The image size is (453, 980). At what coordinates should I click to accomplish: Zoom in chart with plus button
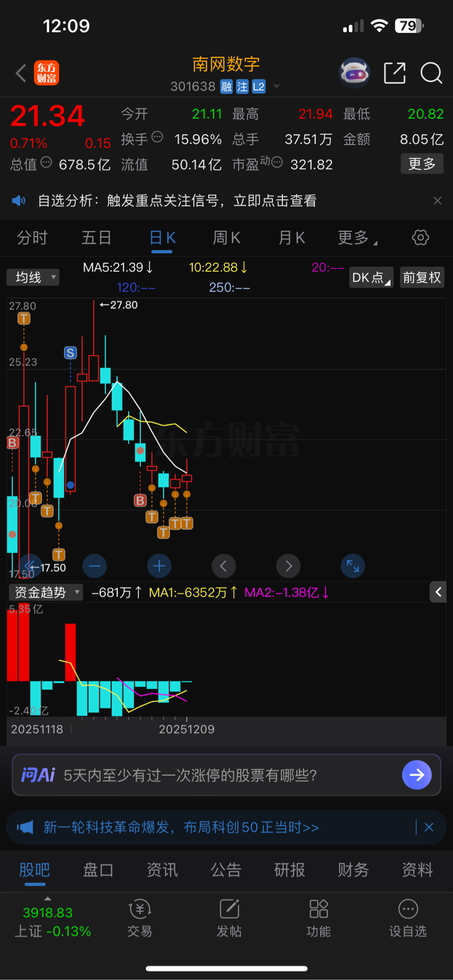tap(159, 566)
